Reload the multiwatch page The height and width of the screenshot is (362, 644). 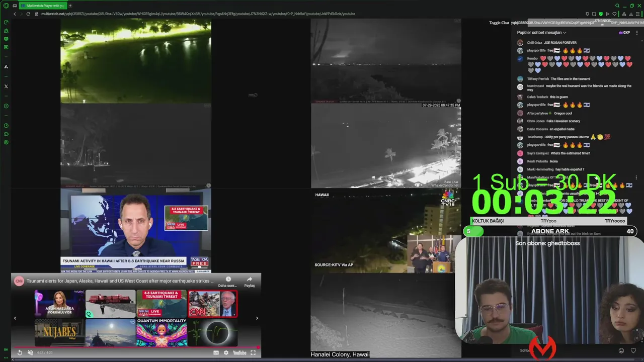[28, 14]
